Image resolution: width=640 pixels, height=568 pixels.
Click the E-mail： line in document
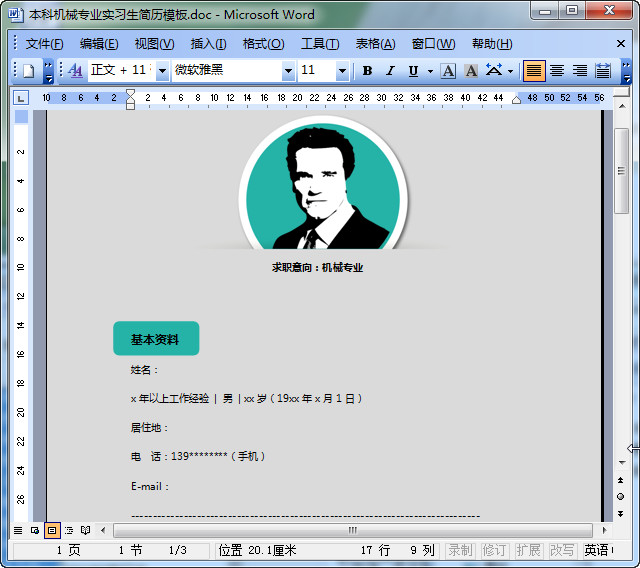(x=150, y=486)
